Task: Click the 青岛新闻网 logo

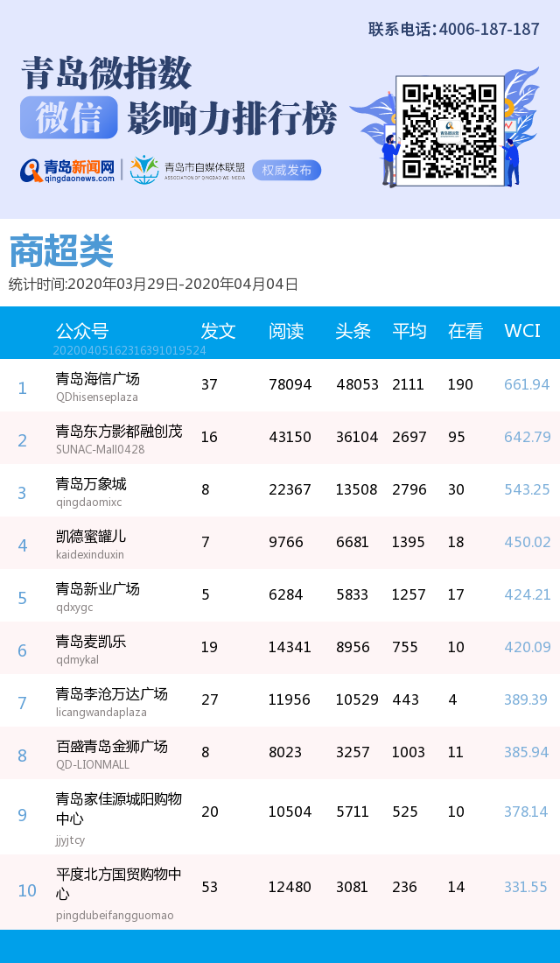Action: click(68, 170)
